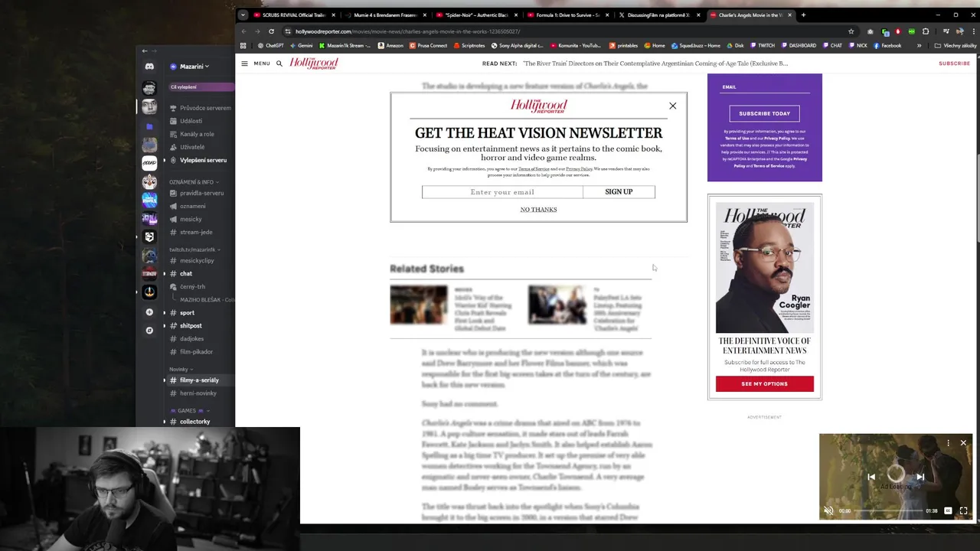The height and width of the screenshot is (551, 980).
Task: Add a server with Discord plus icon
Action: [x=149, y=312]
